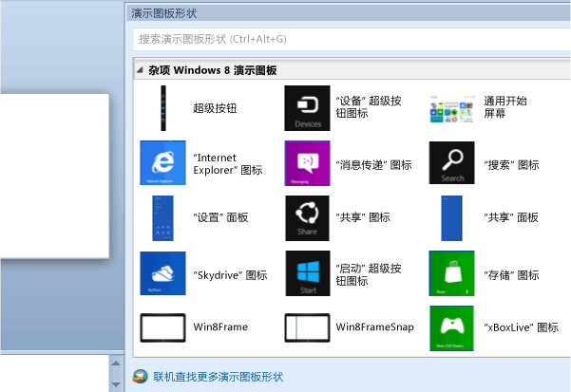
Task: Choose the 设置 settings panel shape
Action: (x=162, y=218)
